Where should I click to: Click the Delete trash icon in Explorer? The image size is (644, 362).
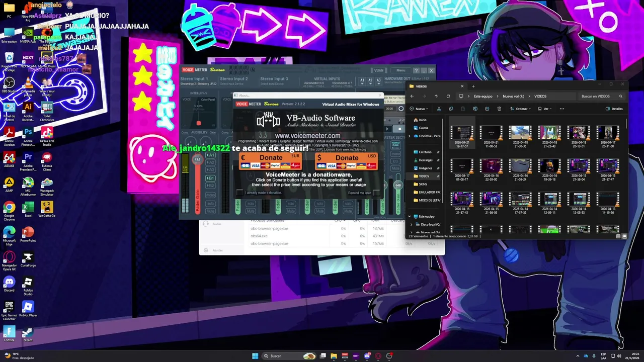click(499, 109)
